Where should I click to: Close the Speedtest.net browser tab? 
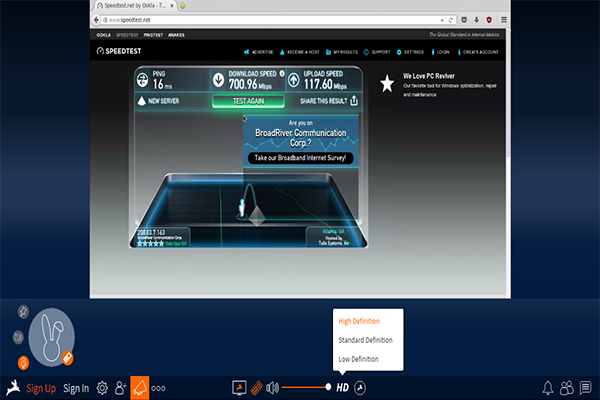[172, 5]
